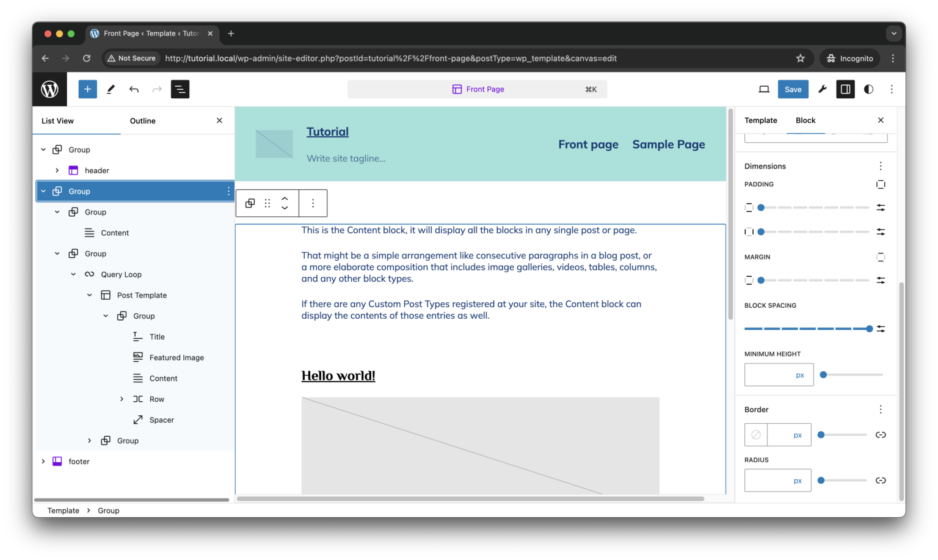Toggle the Document Overview (list view) icon
The width and height of the screenshot is (938, 560).
tap(180, 89)
